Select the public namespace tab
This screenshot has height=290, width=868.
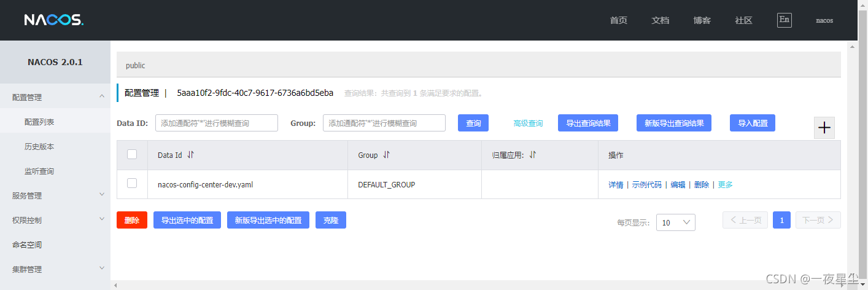[x=136, y=65]
